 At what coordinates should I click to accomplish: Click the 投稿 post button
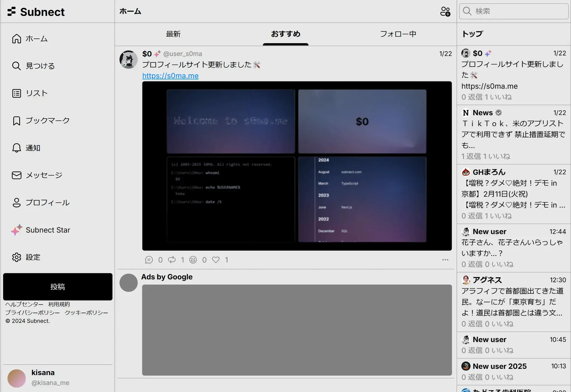pyautogui.click(x=58, y=287)
